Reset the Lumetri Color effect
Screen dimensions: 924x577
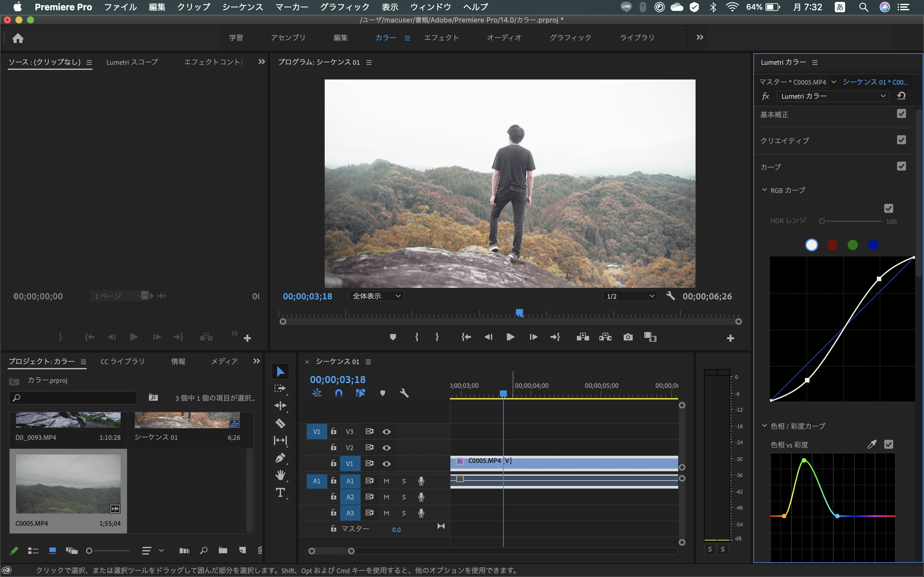click(x=902, y=96)
